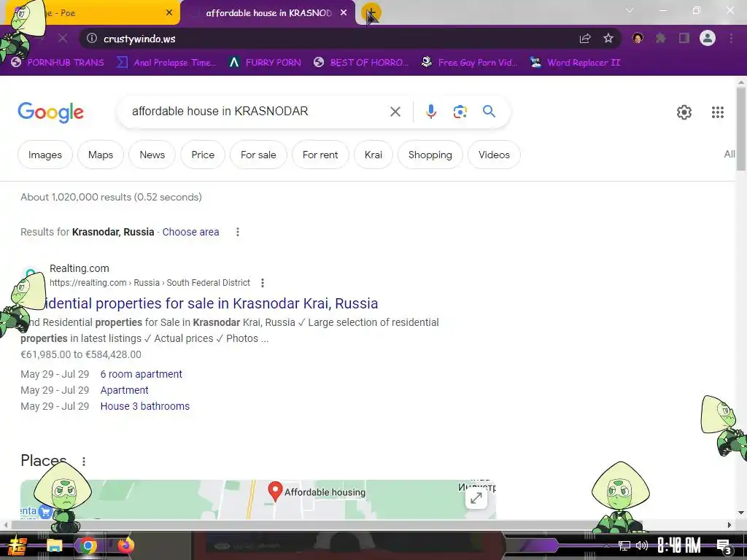Filter results by News
Screen dimensions: 747x560
pos(152,155)
